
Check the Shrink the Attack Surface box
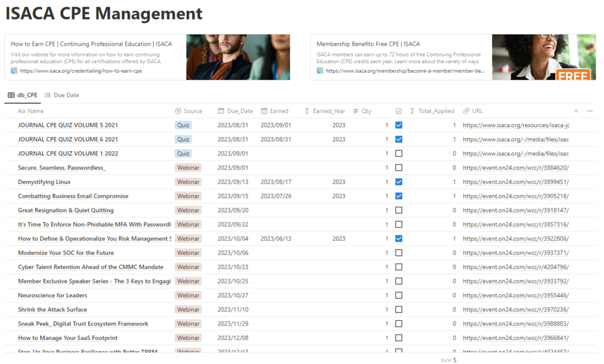[x=398, y=309]
